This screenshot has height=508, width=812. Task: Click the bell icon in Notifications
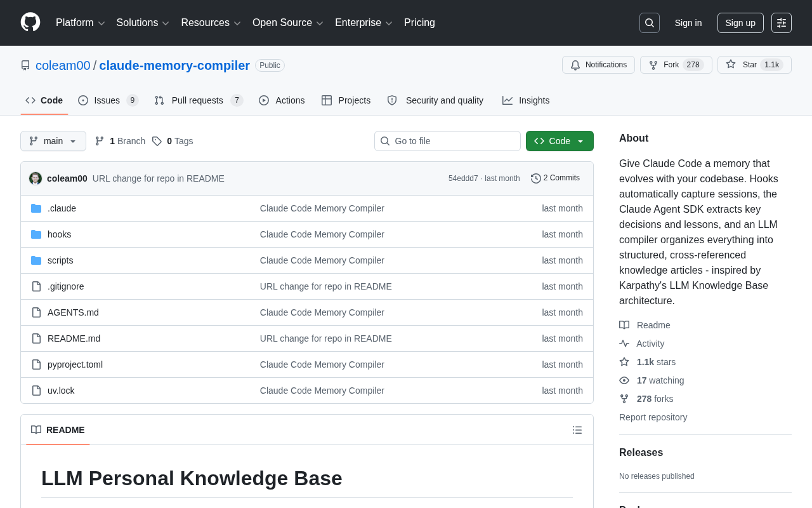(x=575, y=65)
